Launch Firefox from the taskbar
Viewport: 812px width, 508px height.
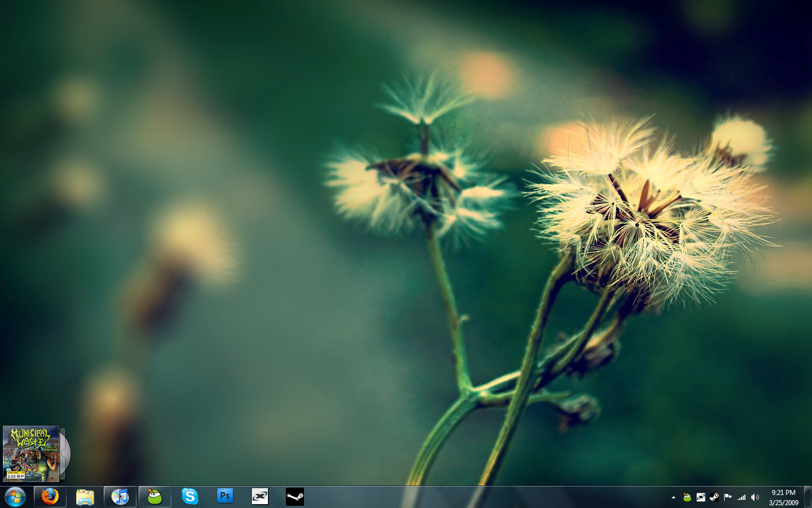coord(50,497)
